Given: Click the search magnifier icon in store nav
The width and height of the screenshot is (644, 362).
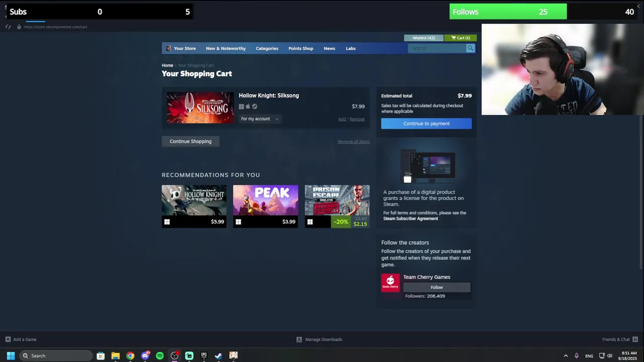Looking at the screenshot, I should click(x=470, y=48).
